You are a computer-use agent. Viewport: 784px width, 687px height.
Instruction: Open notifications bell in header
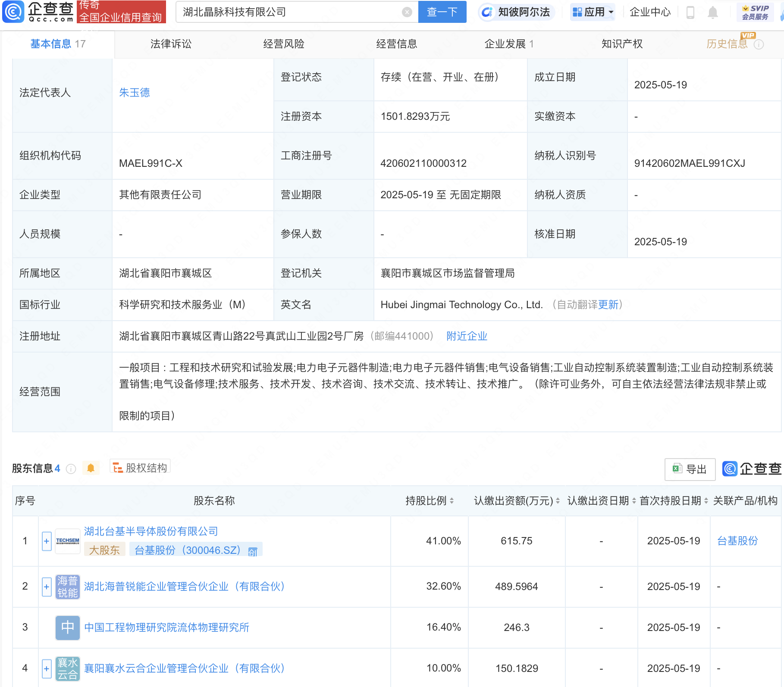pos(713,12)
